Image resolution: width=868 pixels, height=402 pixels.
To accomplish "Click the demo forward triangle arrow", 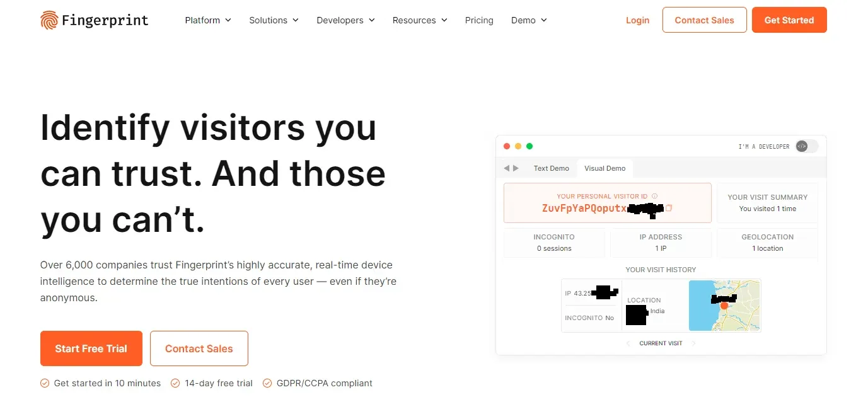I will (x=516, y=168).
